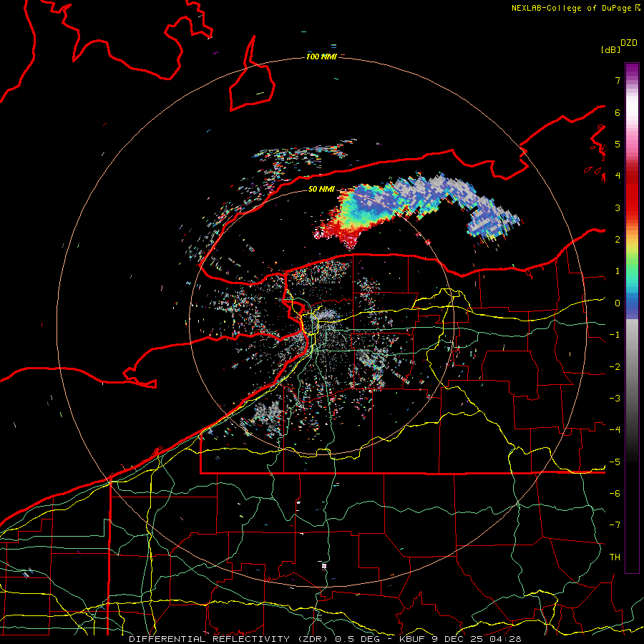
Task: Select the -7 dB scale value
Action: [x=615, y=525]
